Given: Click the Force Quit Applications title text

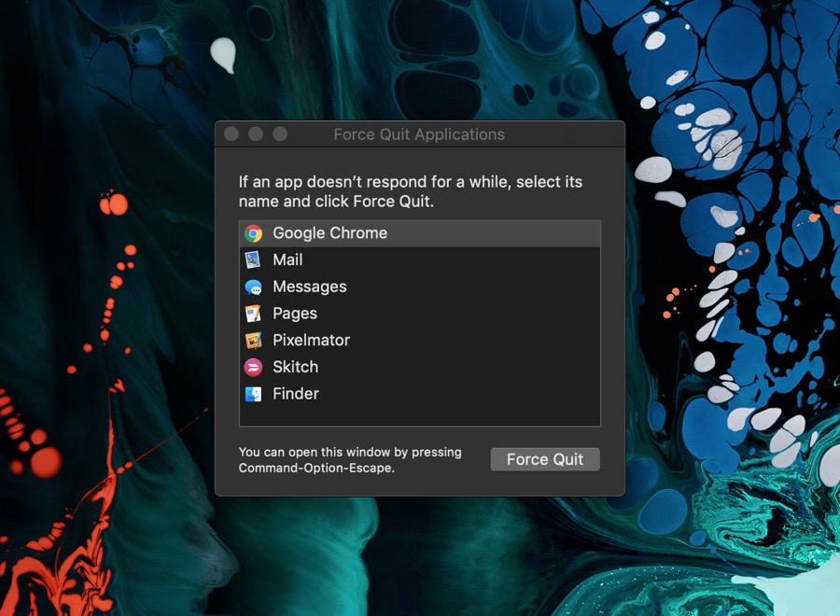Looking at the screenshot, I should [419, 134].
